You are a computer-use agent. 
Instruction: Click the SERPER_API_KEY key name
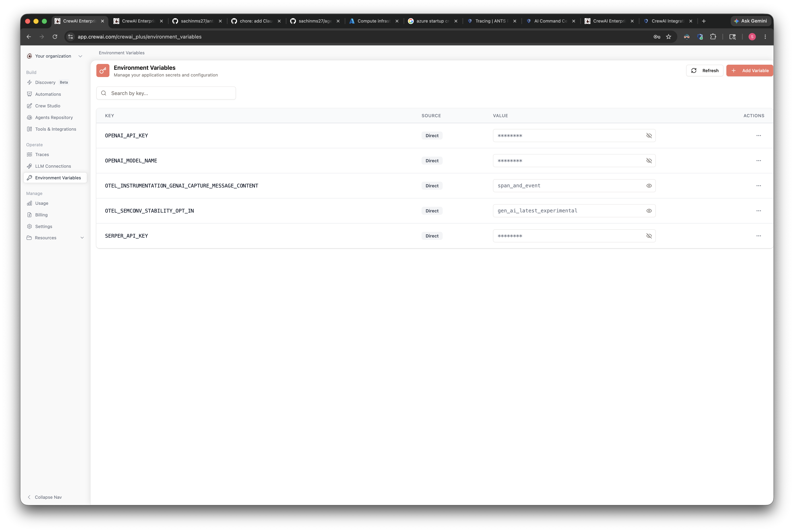pos(126,236)
